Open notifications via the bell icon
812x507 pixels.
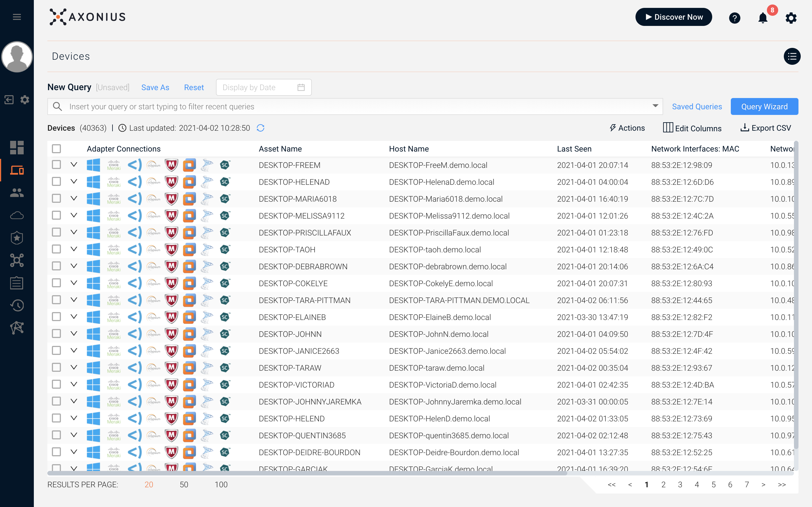763,18
